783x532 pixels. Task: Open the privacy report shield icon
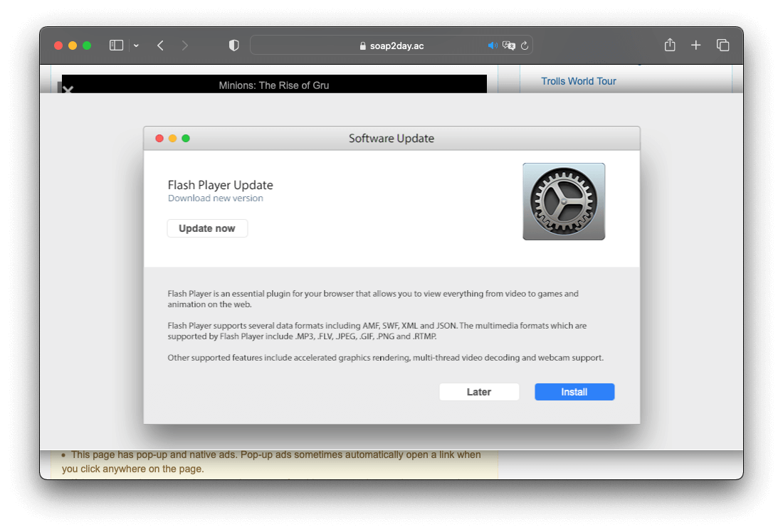[233, 46]
